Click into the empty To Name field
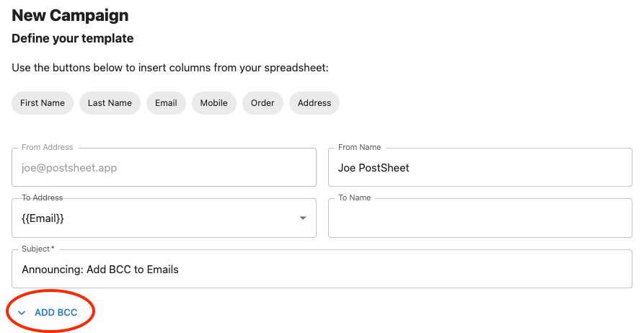The width and height of the screenshot is (644, 333). tap(480, 218)
